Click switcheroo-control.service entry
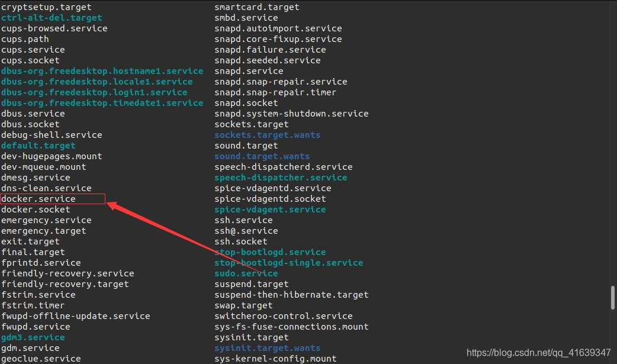This screenshot has width=617, height=364. (x=284, y=315)
